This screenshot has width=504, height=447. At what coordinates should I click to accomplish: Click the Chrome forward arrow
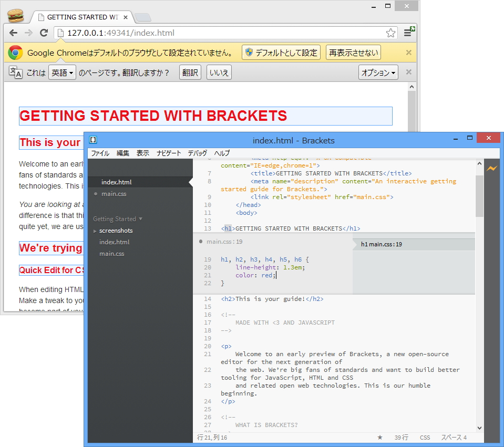(x=28, y=33)
